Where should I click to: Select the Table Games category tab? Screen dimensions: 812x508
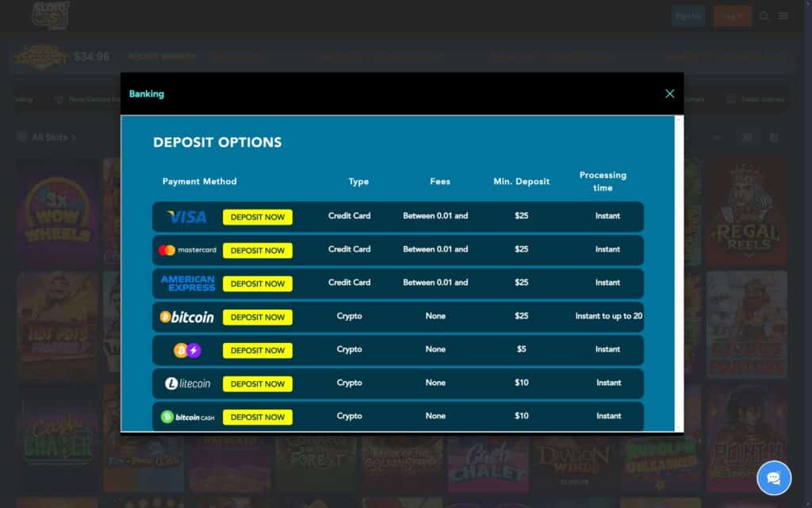point(756,99)
